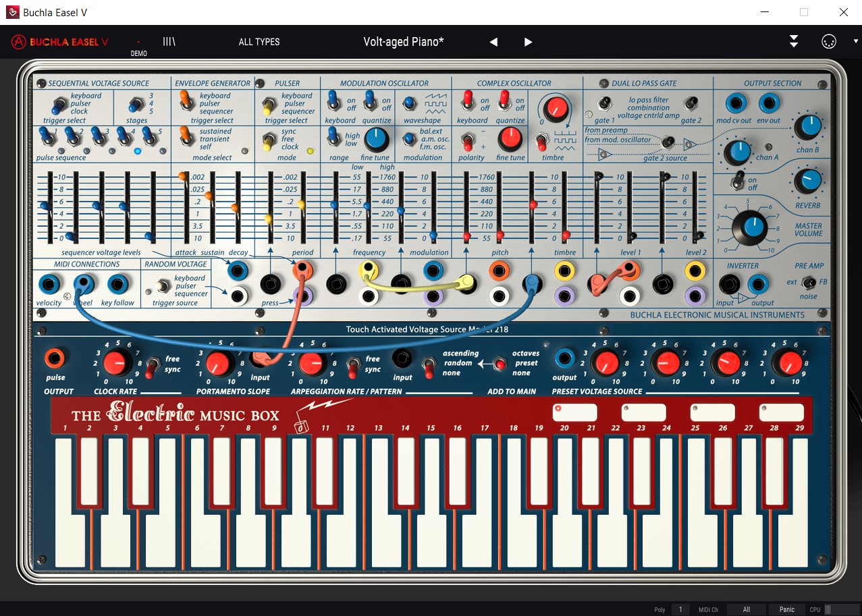862x616 pixels.
Task: Click the Complex Oscillator fine tune knob
Action: coord(510,140)
